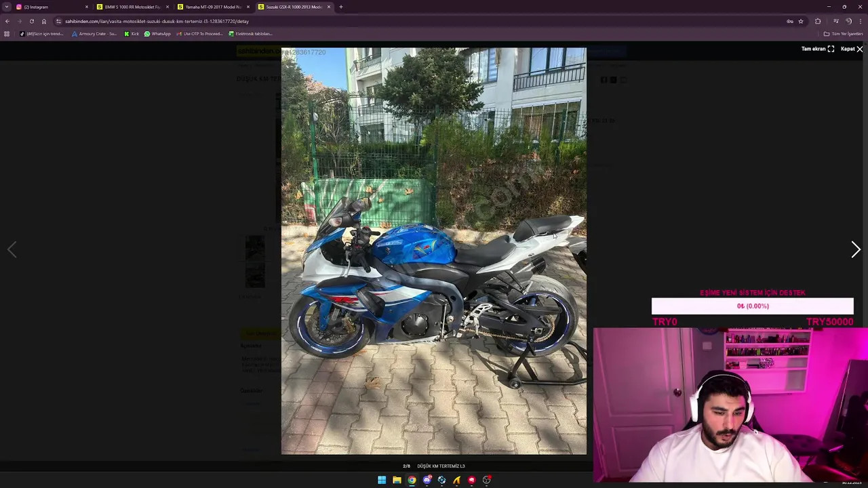Open the Armoury Crate bookmark

94,34
